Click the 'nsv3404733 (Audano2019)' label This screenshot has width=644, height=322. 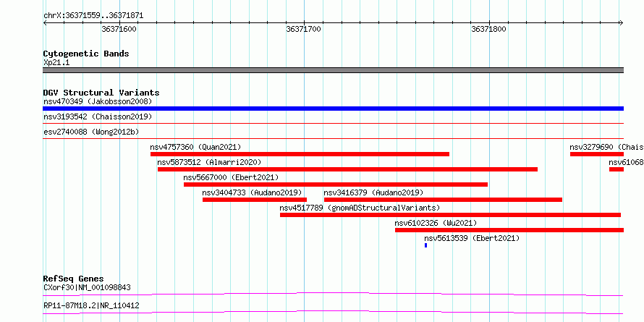click(252, 192)
